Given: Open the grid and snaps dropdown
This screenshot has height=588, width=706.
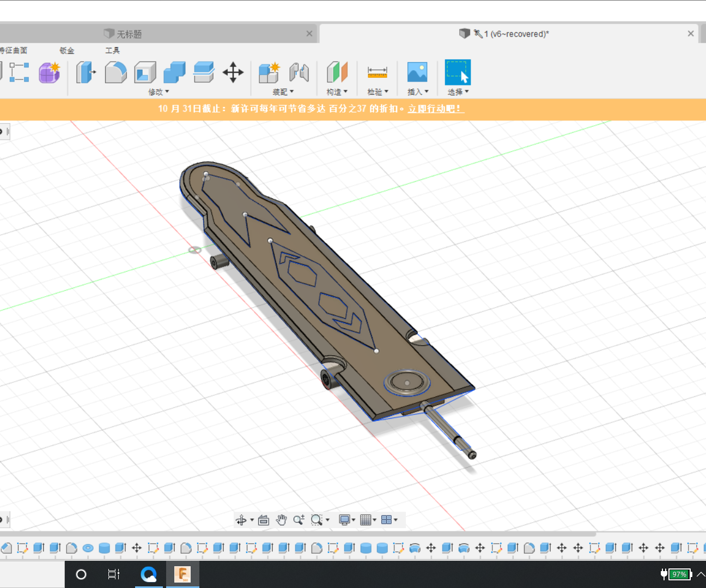Looking at the screenshot, I should (368, 520).
